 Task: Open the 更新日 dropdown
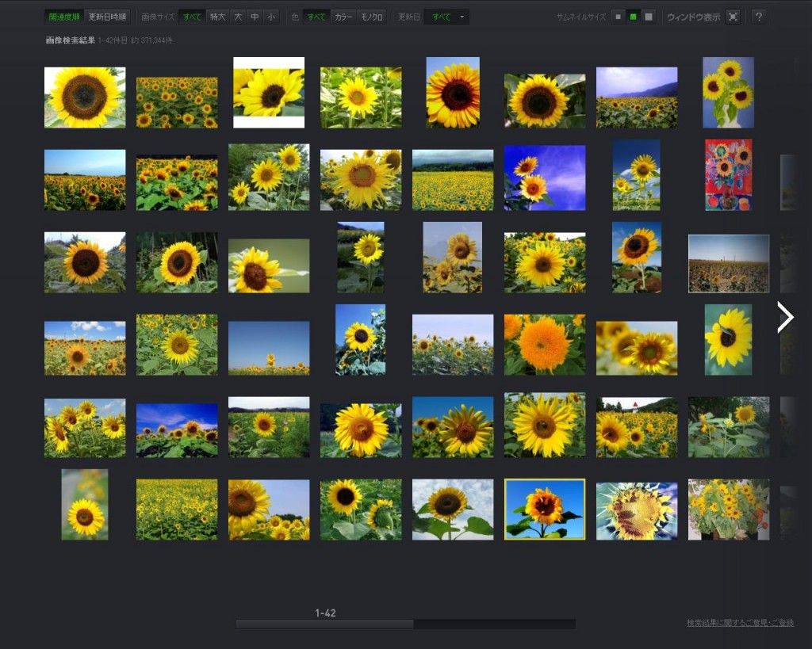pos(447,17)
